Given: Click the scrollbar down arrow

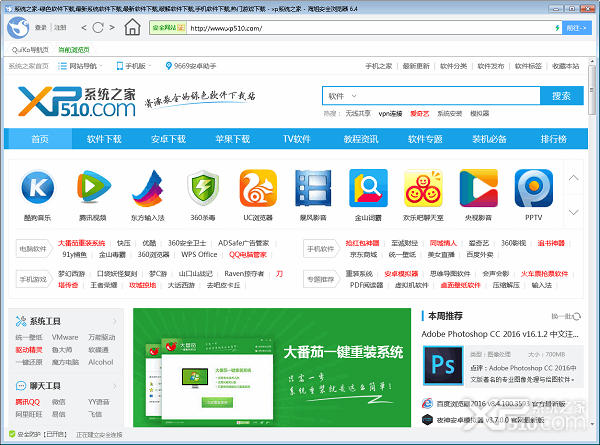Looking at the screenshot, I should (592, 424).
